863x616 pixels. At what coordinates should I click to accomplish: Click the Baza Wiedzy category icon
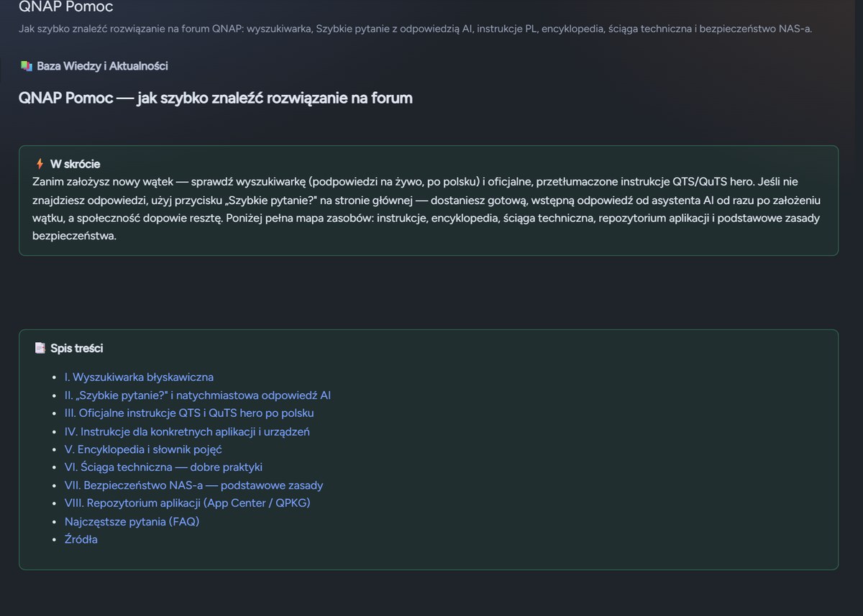tap(27, 66)
